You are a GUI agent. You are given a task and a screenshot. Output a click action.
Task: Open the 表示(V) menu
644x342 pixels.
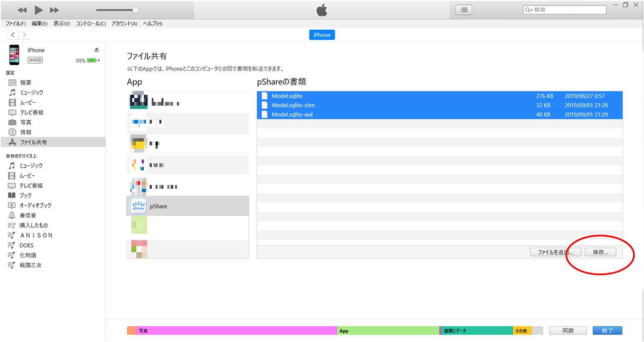tap(62, 23)
